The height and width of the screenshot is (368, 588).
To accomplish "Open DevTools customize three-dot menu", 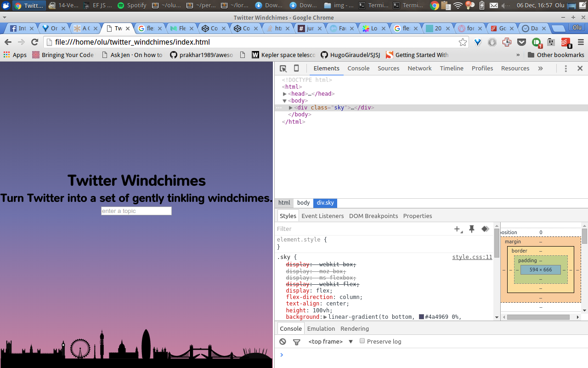I will click(x=566, y=69).
